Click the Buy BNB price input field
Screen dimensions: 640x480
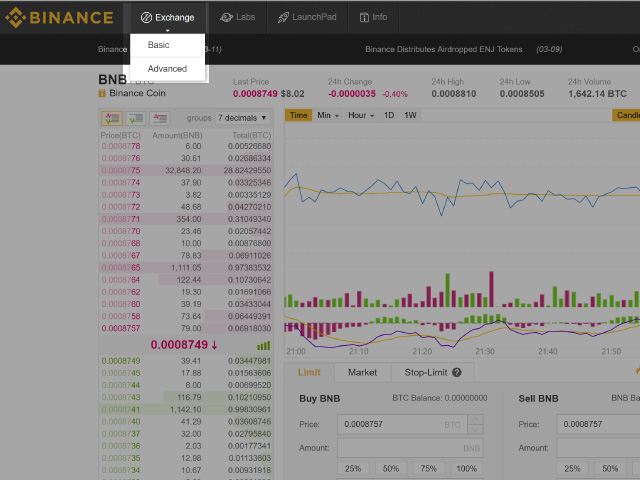coord(402,424)
